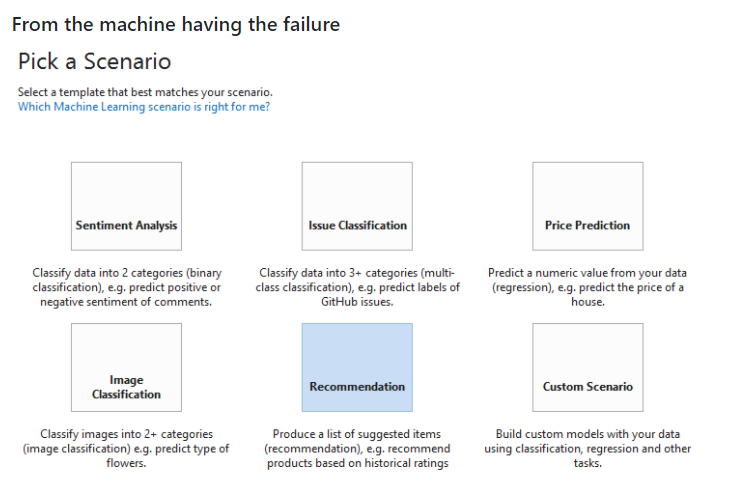This screenshot has width=732, height=496.
Task: Click the binary classification description under Sentiment Analysis
Action: point(127,287)
